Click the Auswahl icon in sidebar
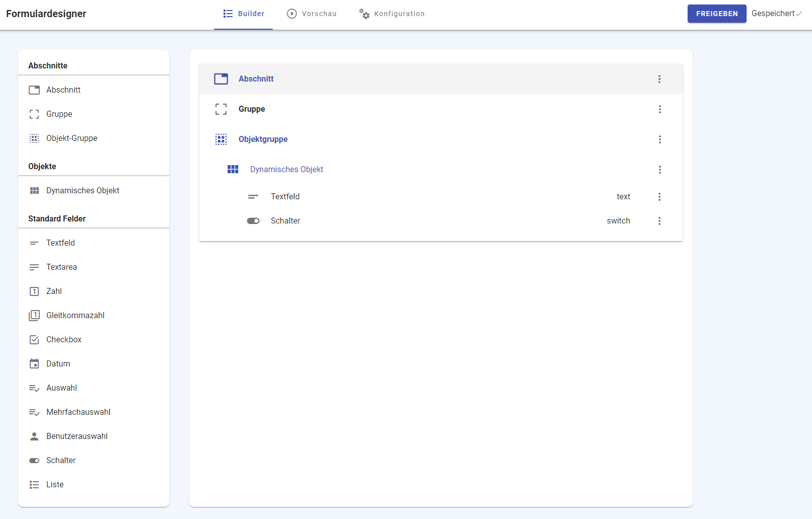812x519 pixels. tap(34, 388)
